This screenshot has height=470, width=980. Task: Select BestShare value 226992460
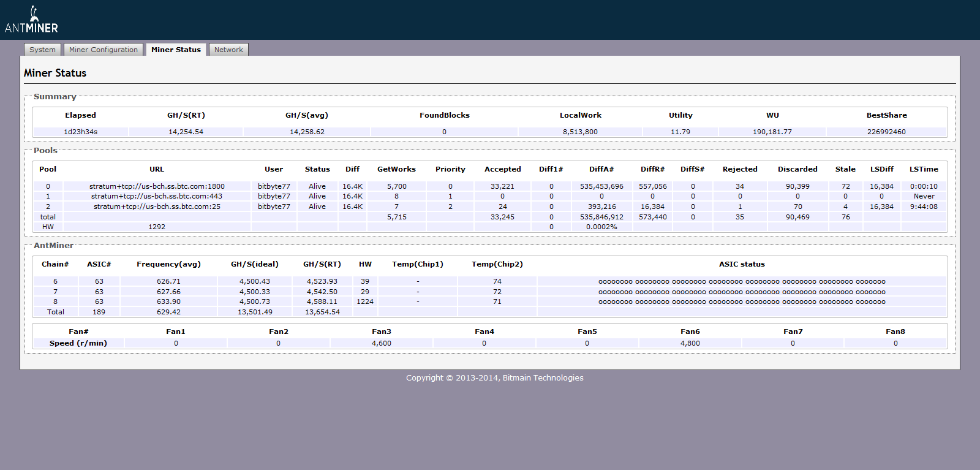[886, 132]
